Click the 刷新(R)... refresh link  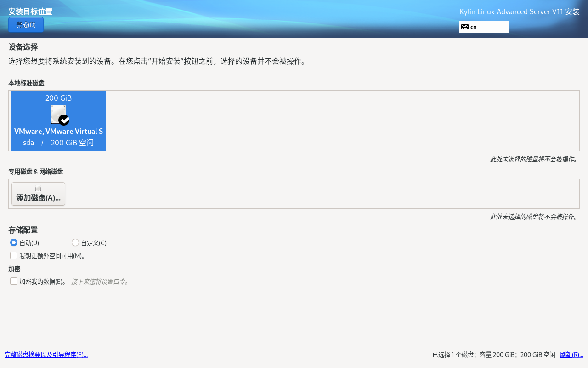[x=571, y=355]
